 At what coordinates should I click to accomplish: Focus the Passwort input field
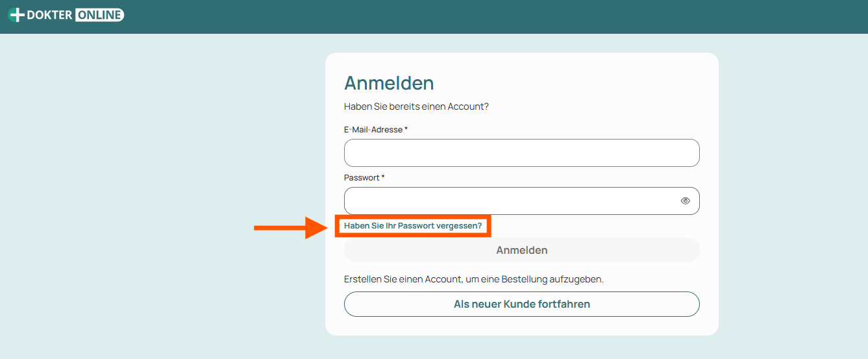coord(521,201)
